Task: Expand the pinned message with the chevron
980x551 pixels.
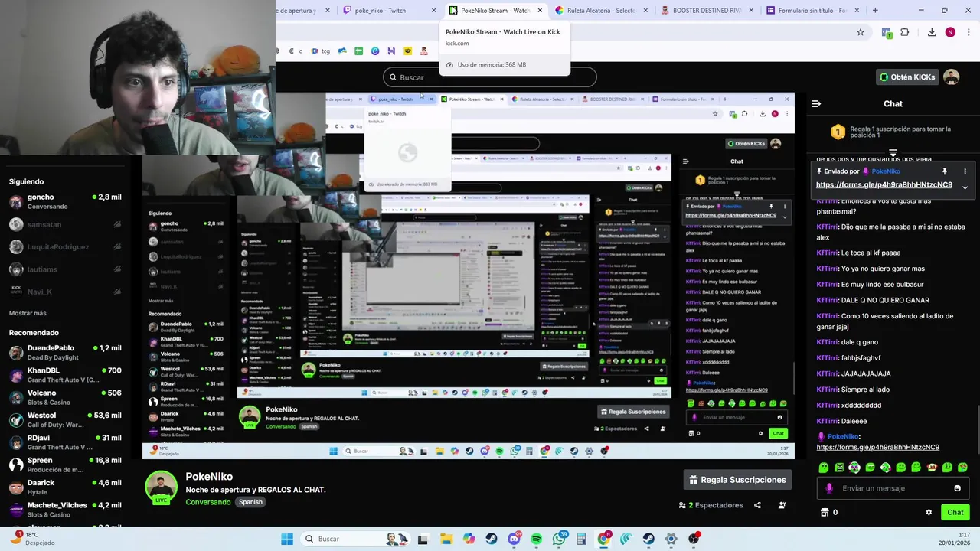Action: (x=965, y=187)
